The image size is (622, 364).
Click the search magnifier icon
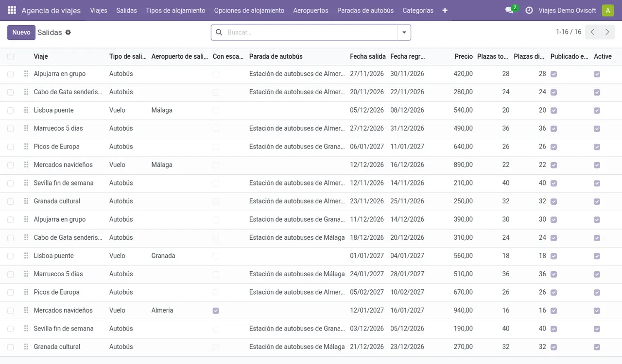[219, 33]
